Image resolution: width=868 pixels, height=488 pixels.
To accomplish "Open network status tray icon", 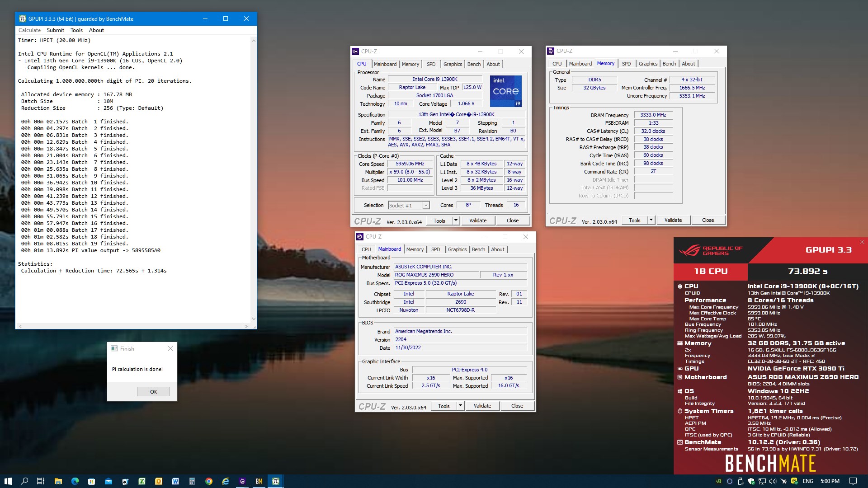I will point(762,481).
